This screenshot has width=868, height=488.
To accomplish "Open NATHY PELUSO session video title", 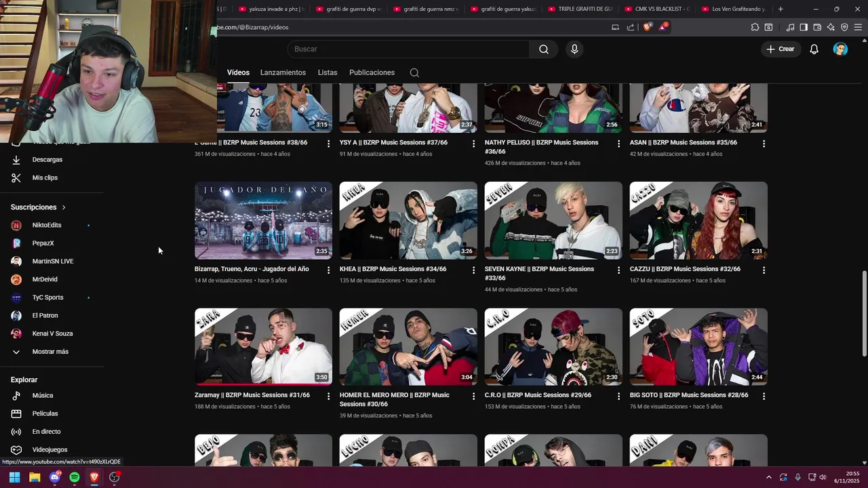I will point(542,147).
